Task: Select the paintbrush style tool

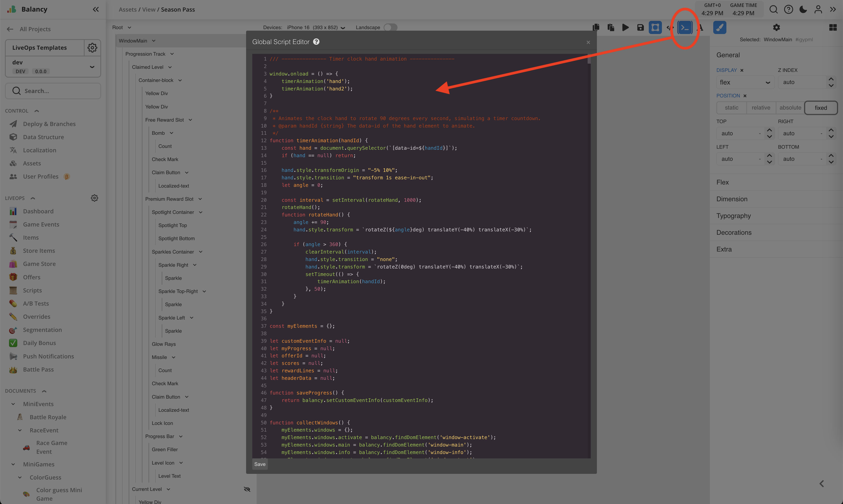Action: pos(719,28)
